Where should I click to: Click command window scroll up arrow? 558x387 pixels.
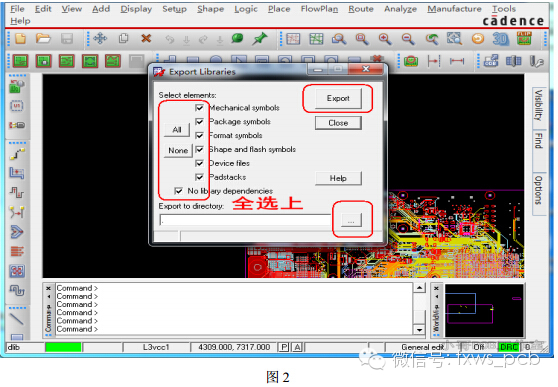coord(420,288)
